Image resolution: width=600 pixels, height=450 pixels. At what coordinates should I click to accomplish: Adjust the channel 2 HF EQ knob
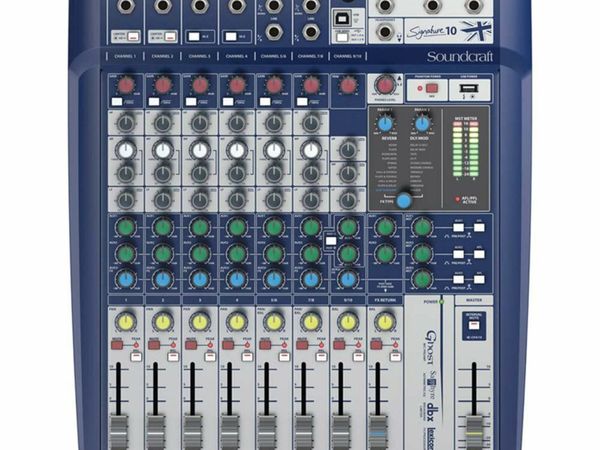pos(163,124)
